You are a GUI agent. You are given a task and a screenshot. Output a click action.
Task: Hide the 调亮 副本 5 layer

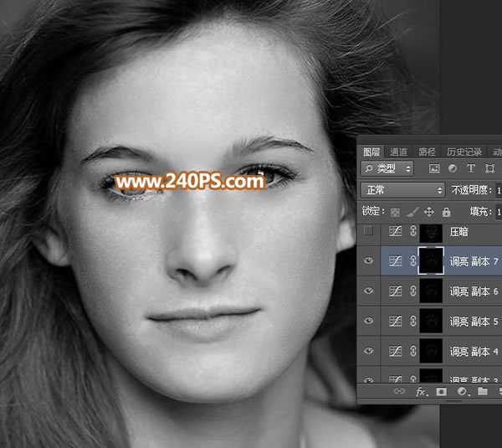(368, 321)
